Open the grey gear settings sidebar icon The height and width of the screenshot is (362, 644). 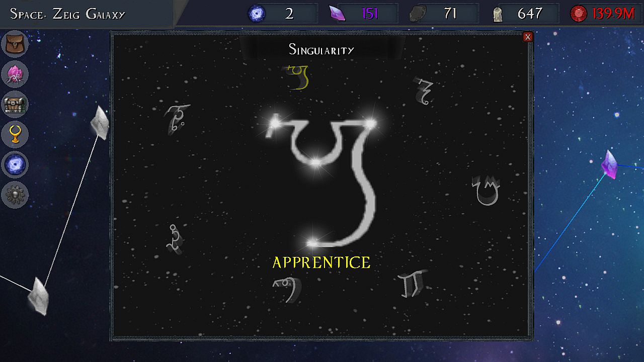pos(15,195)
